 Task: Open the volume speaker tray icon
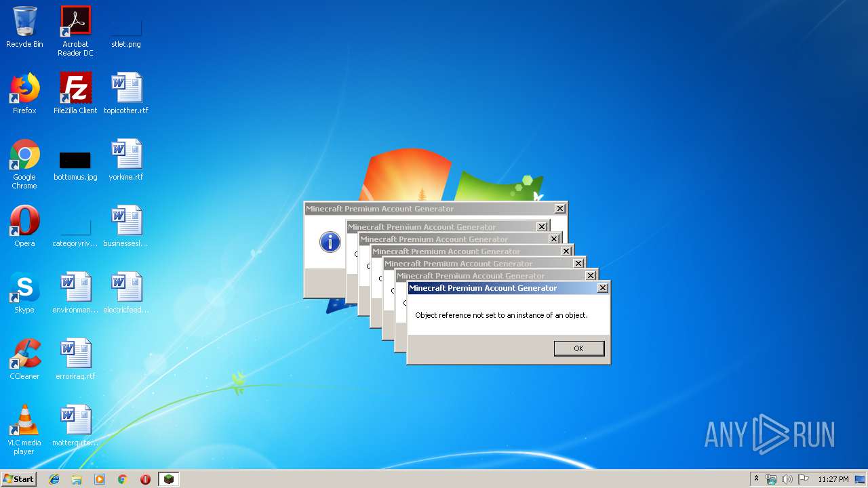787,479
